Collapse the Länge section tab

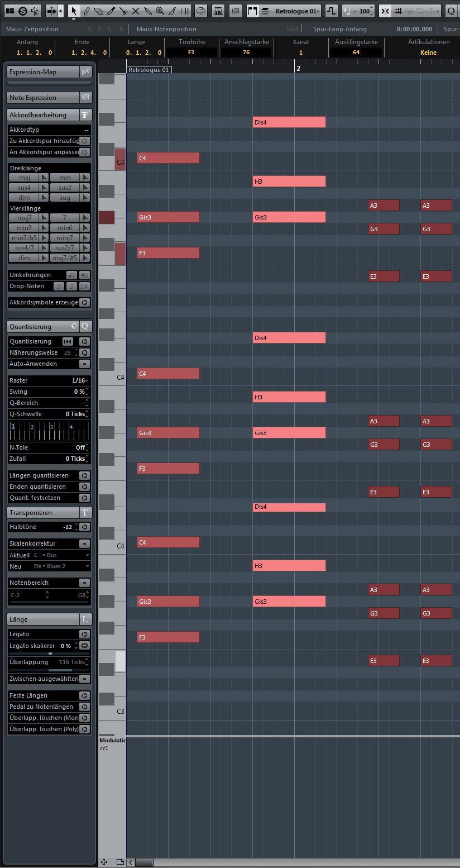43,619
